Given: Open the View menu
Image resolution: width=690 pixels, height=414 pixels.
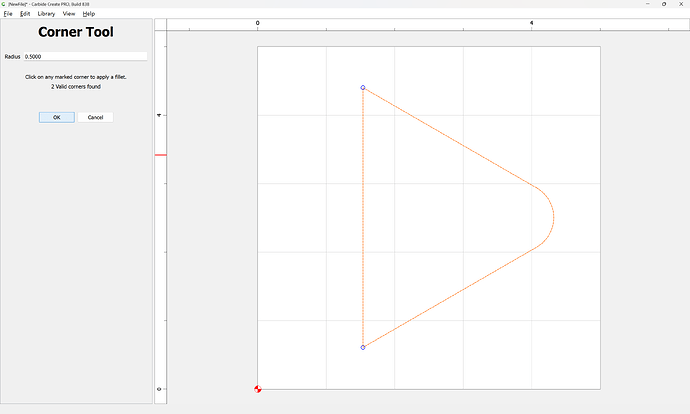Looking at the screenshot, I should 69,14.
